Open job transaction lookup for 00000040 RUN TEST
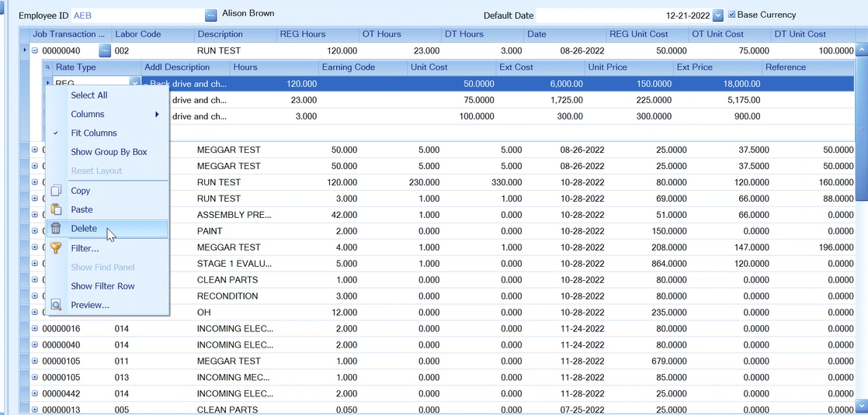The width and height of the screenshot is (868, 415). (105, 51)
